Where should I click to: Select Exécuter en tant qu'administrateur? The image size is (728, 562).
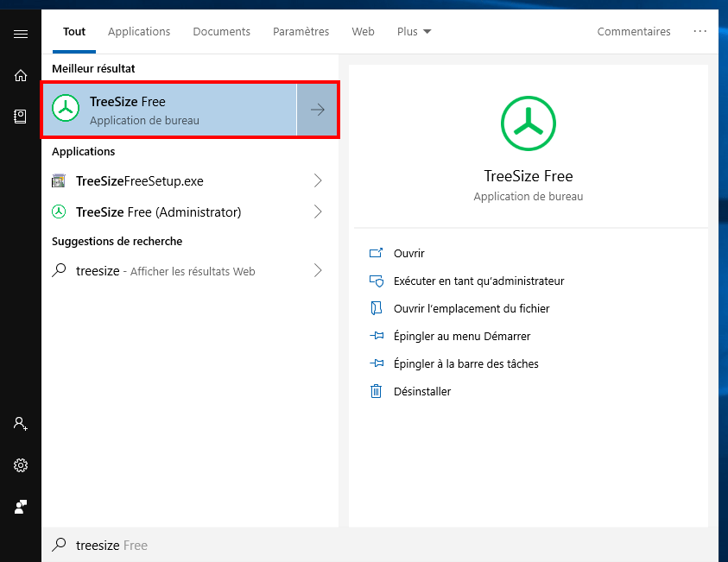click(479, 281)
